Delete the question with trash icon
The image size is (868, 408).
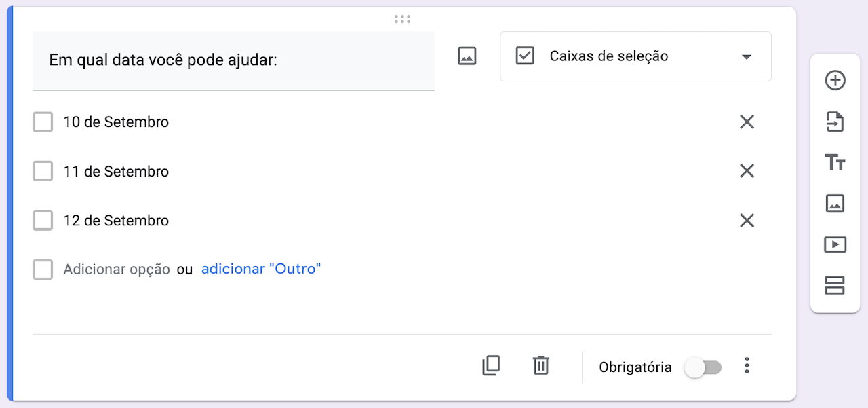(540, 366)
